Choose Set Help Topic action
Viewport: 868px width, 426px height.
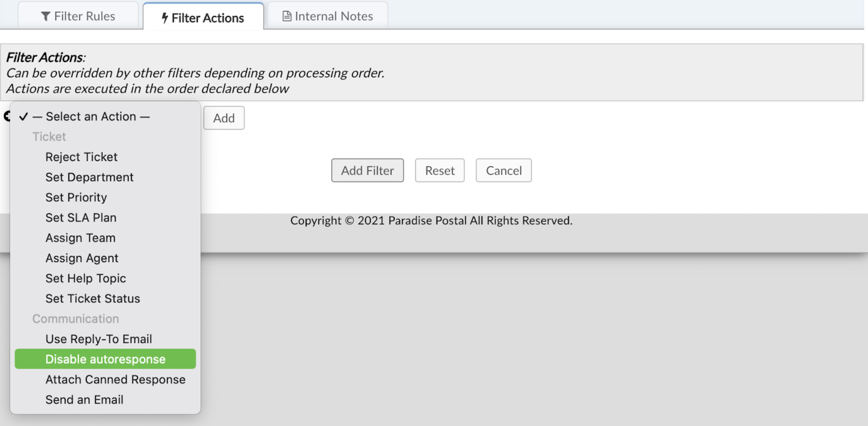coord(86,279)
